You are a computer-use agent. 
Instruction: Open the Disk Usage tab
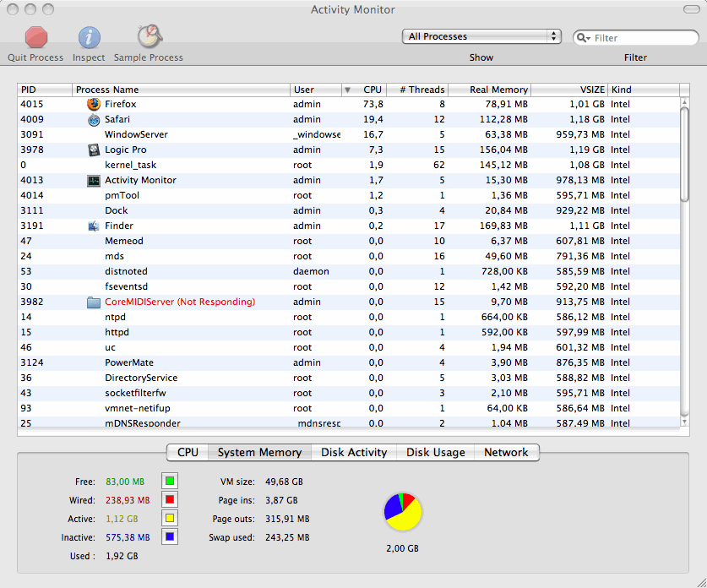[436, 452]
